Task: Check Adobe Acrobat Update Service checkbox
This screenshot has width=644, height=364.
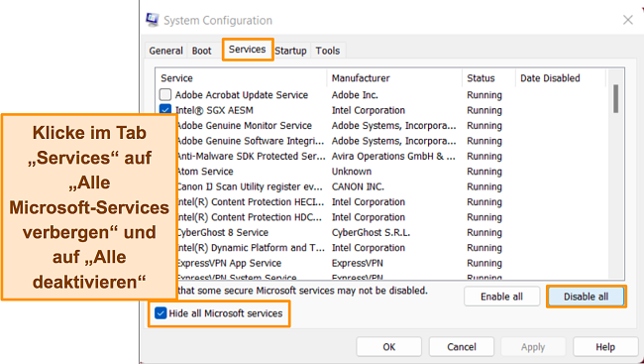Action: point(165,94)
